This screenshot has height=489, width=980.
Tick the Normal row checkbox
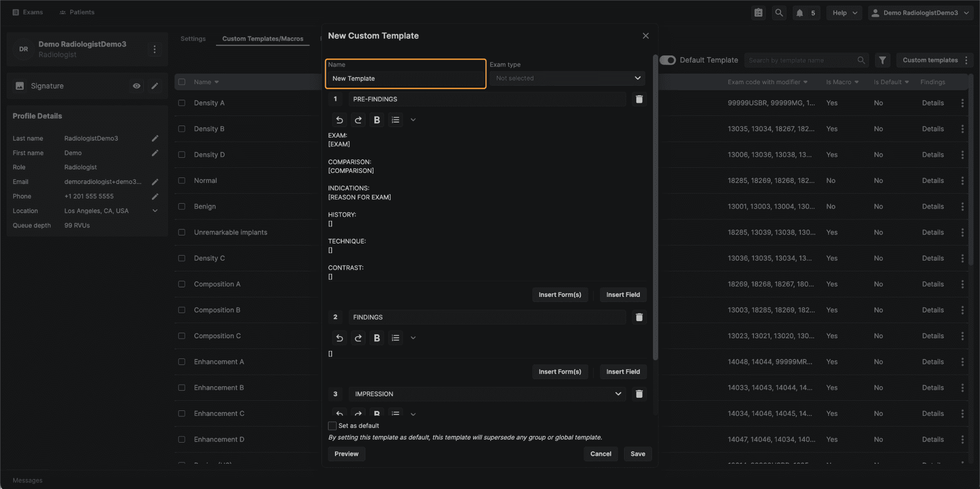coord(182,180)
